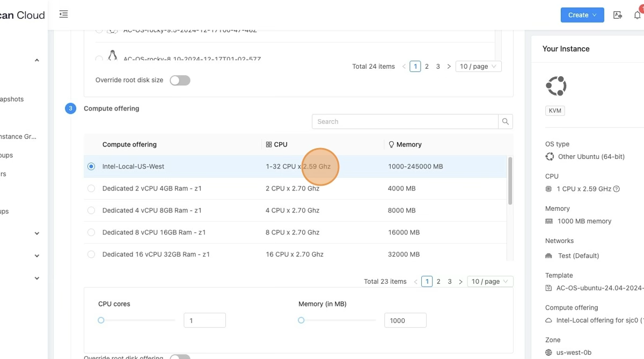644x359 pixels.
Task: Click the Memory column header
Action: coord(408,144)
